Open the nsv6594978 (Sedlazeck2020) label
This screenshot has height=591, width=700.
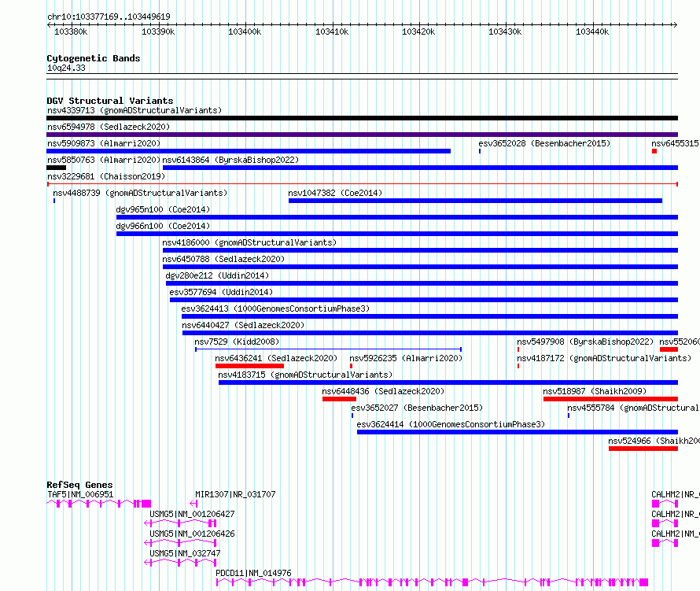(109, 127)
